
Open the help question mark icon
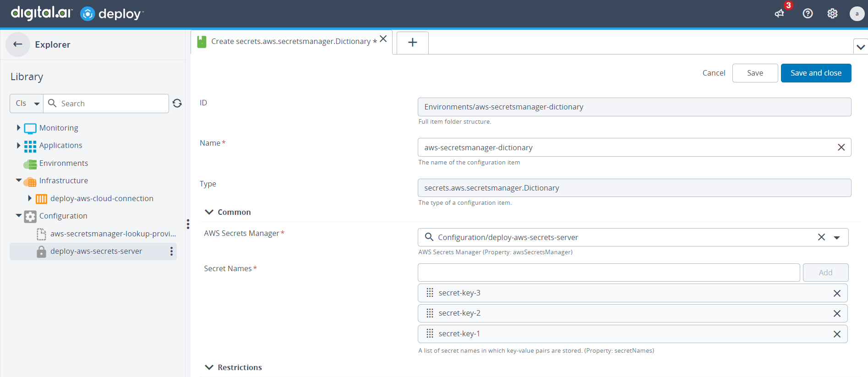pos(808,14)
